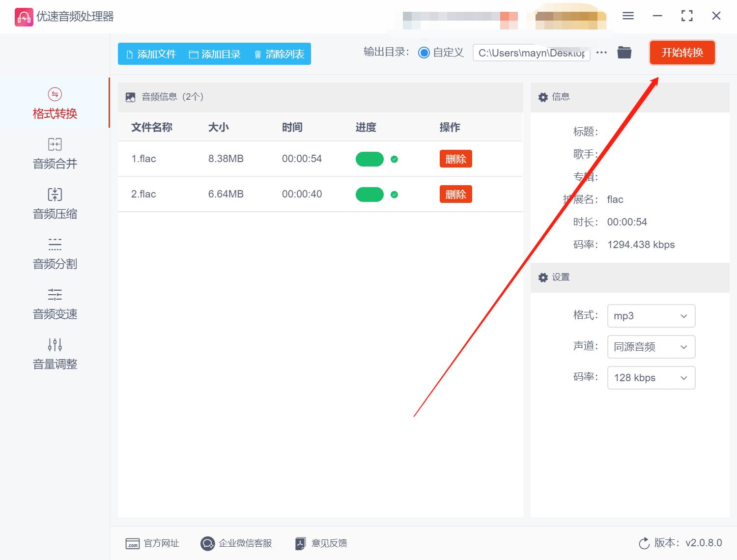Viewport: 737px width, 560px height.
Task: Open 意见反馈 feedback in the footer
Action: pos(320,543)
